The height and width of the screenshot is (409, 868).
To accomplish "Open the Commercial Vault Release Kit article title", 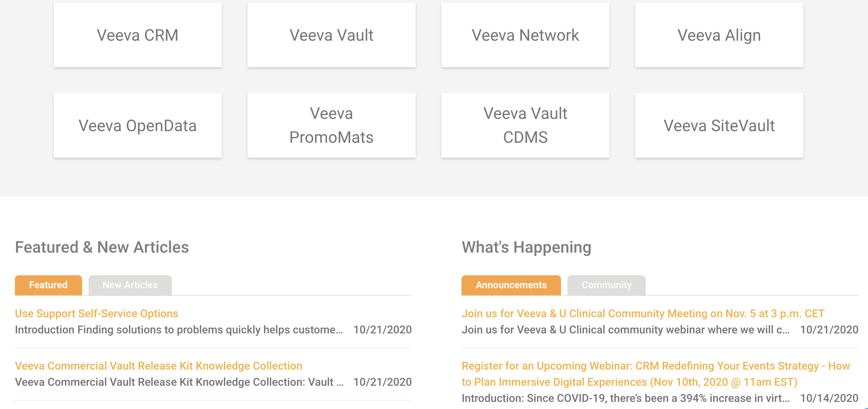I will (158, 366).
